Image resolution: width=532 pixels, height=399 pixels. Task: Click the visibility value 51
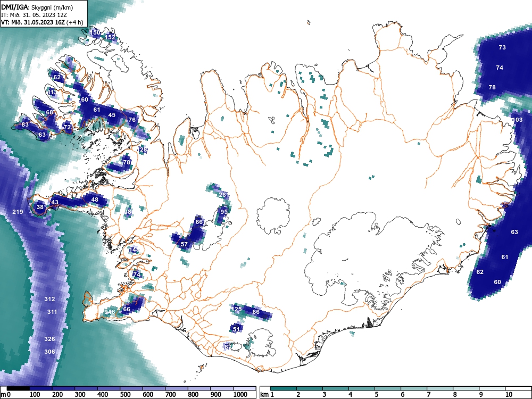237,329
